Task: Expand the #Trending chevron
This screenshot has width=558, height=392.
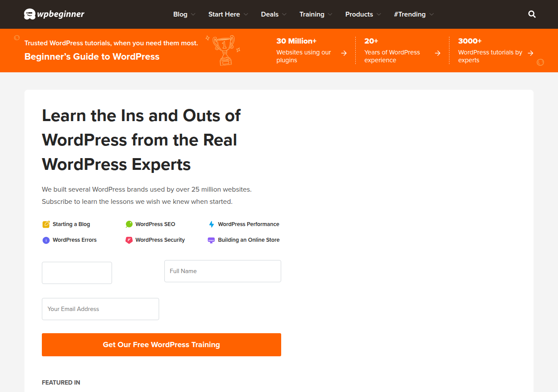Action: click(x=432, y=14)
